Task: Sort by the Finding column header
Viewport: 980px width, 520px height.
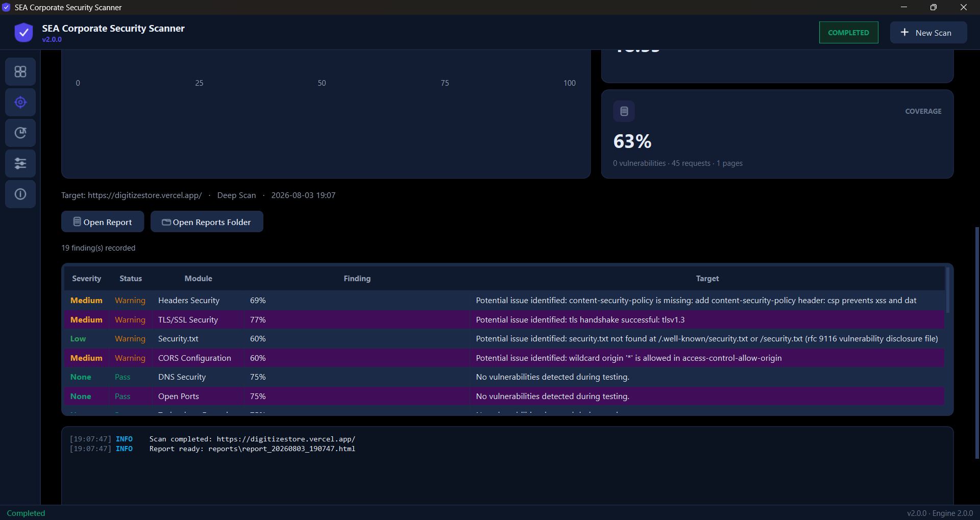Action: coord(357,279)
